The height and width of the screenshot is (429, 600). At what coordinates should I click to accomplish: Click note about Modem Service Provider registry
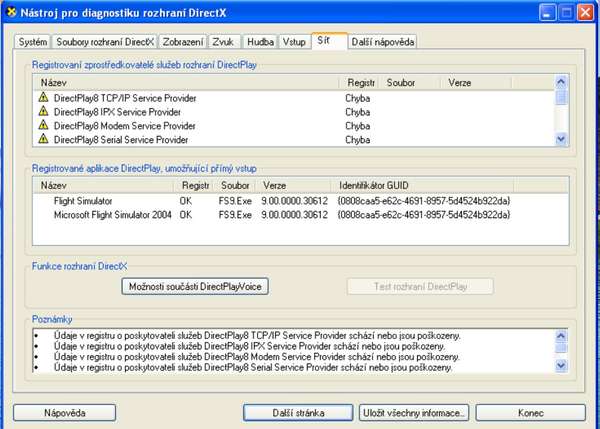coord(256,357)
